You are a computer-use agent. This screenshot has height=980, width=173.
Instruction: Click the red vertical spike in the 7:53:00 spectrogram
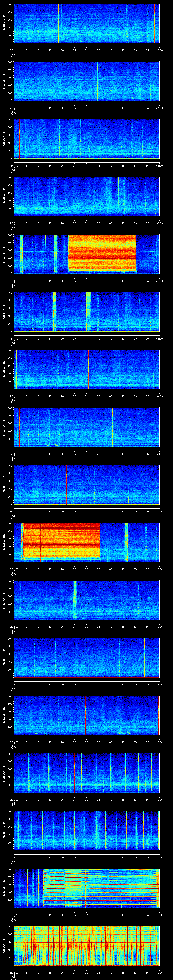coord(97,81)
